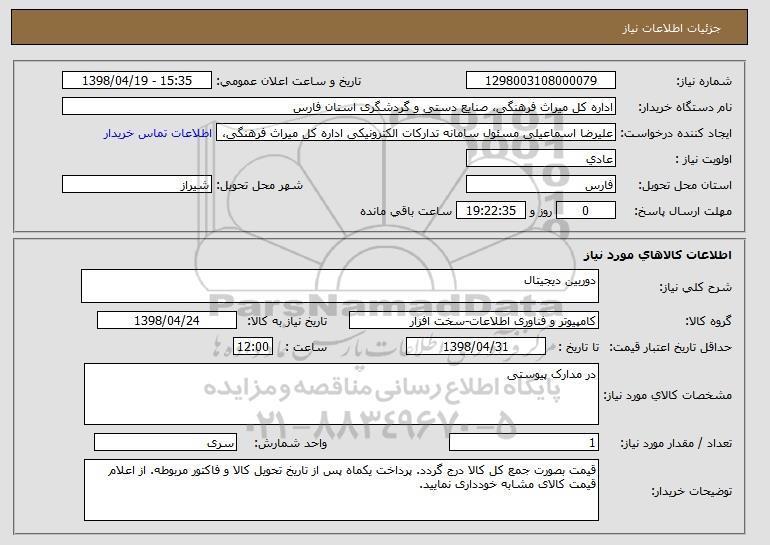Click the label گروه کالا
Screen dimensions: 770x545
[x=709, y=321]
